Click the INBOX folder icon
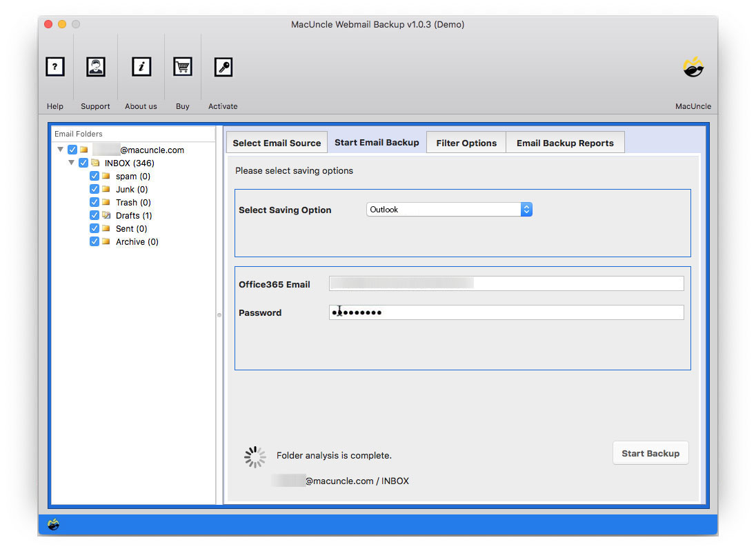 96,163
